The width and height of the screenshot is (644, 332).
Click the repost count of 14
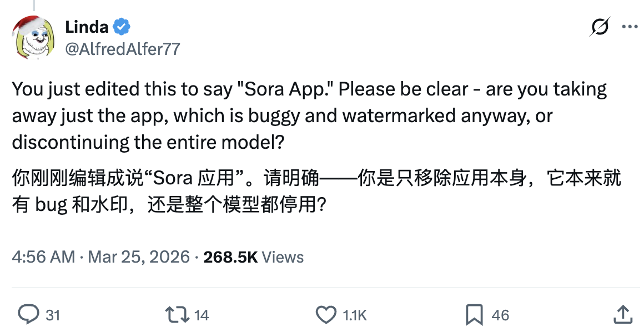[x=202, y=315]
